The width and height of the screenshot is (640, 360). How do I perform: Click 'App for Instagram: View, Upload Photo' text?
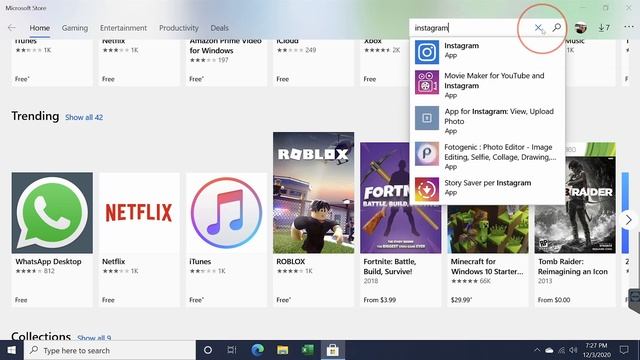(x=499, y=116)
